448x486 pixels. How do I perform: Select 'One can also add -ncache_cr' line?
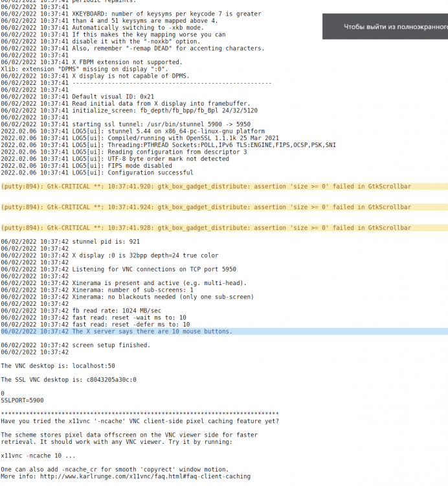tap(115, 469)
